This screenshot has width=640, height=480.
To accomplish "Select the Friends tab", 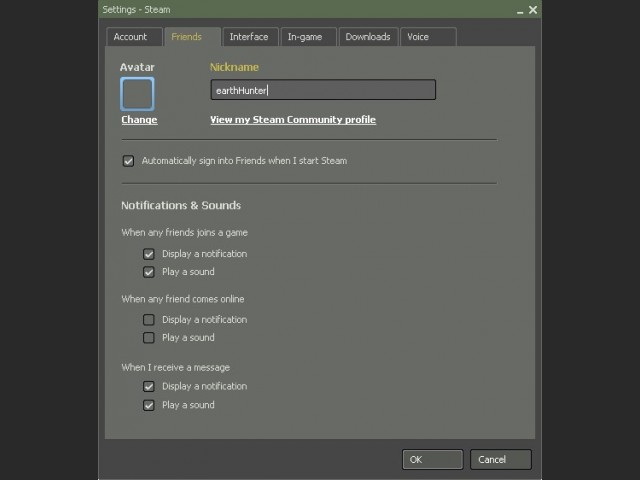I will tap(192, 37).
